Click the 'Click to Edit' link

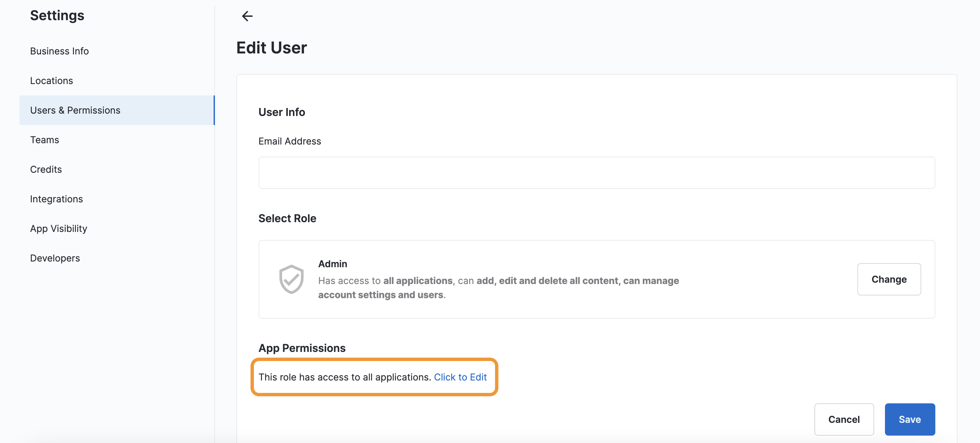point(460,377)
